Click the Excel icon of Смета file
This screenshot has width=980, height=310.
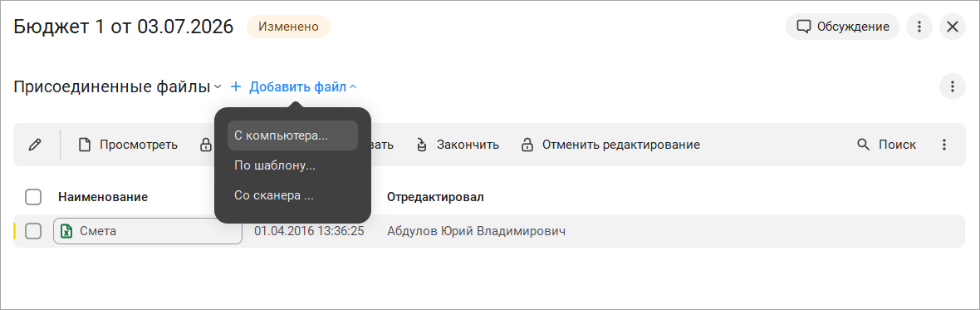pyautogui.click(x=66, y=231)
